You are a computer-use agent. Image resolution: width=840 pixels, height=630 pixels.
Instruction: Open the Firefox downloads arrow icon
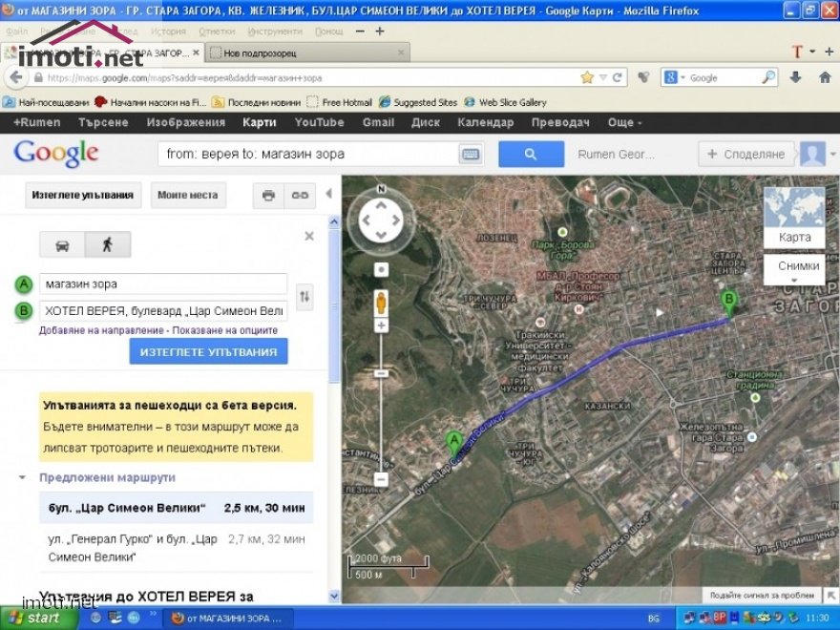(795, 77)
